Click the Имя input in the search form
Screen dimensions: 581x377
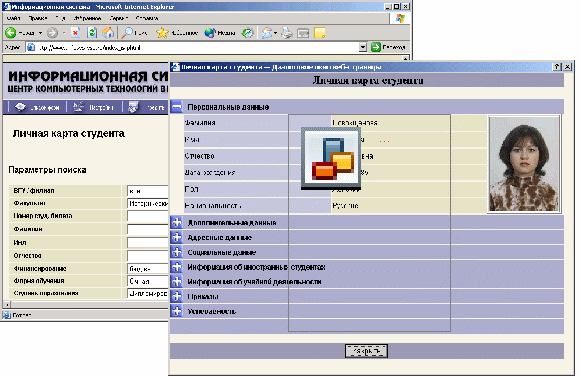point(147,242)
